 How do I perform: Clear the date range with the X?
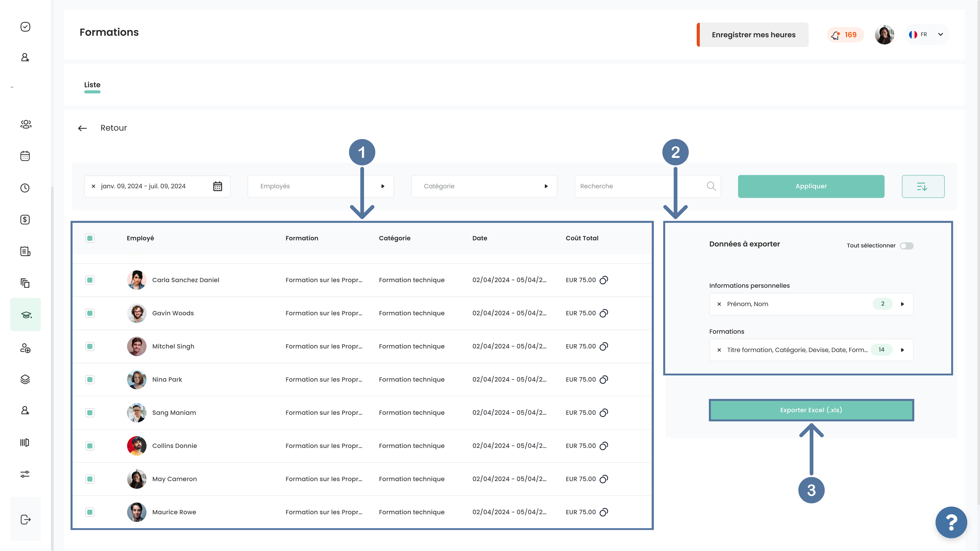pyautogui.click(x=93, y=186)
